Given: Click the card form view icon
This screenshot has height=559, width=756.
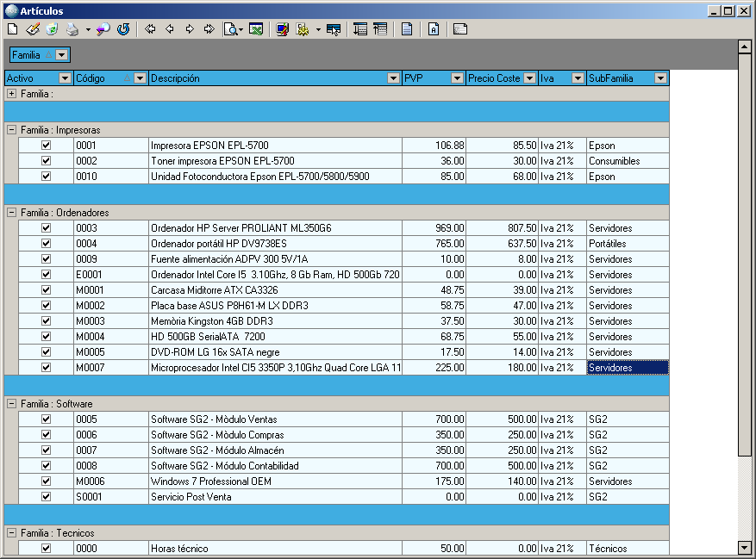Looking at the screenshot, I should pyautogui.click(x=460, y=29).
